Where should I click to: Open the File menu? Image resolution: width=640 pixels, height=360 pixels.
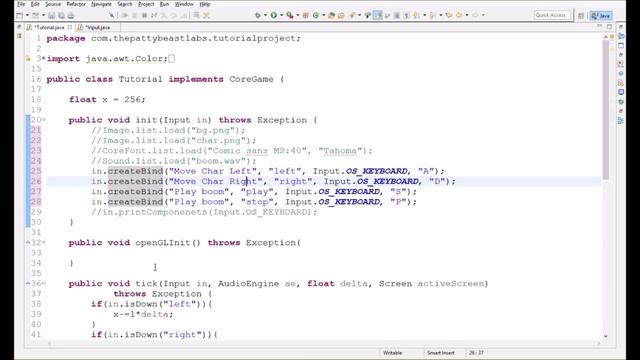[21, 4]
